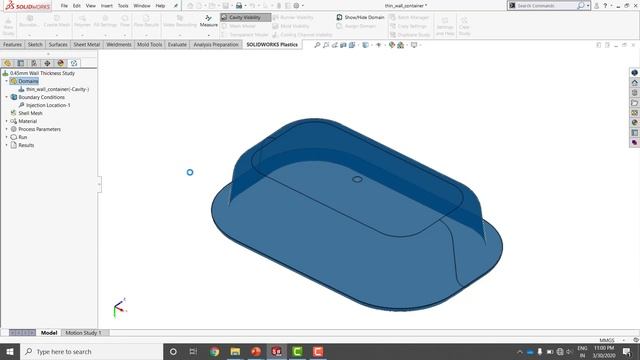The image size is (640, 360).
Task: Switch to the Evaluate tab
Action: point(177,44)
